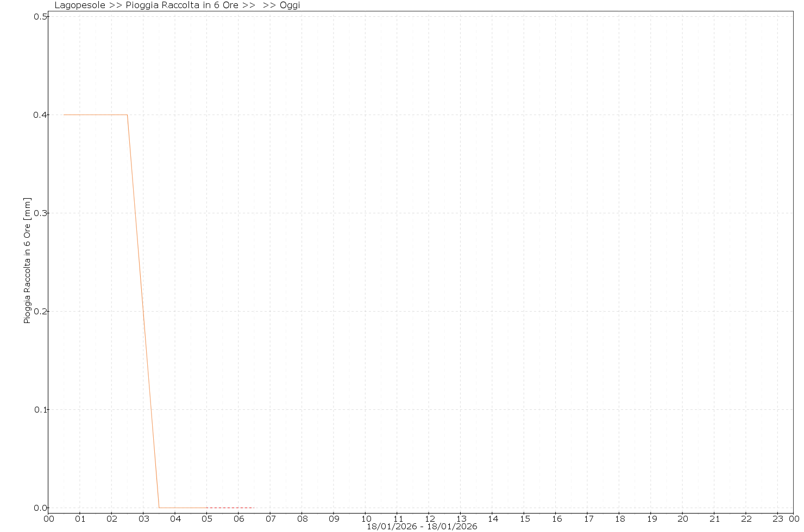
Task: Click the orange line's start point at 0.4
Action: (x=64, y=115)
